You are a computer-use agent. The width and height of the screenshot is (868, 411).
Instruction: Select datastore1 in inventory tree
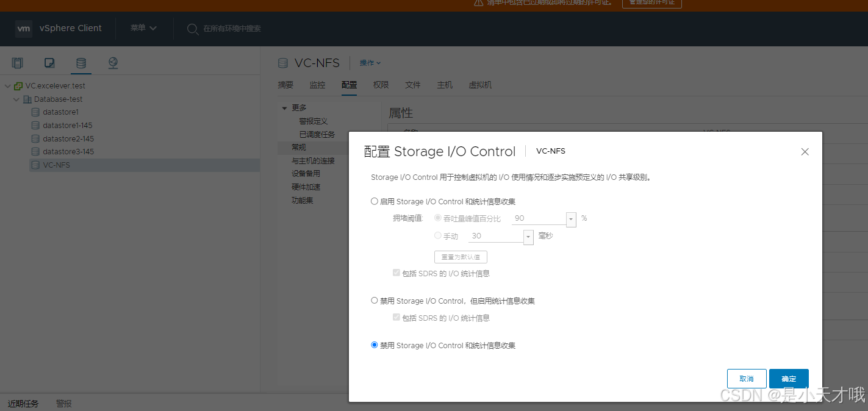60,112
